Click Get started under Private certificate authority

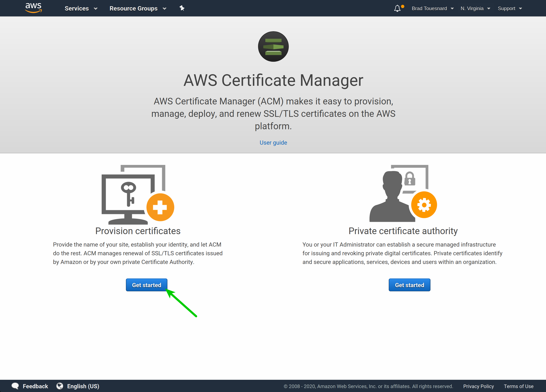pyautogui.click(x=409, y=285)
